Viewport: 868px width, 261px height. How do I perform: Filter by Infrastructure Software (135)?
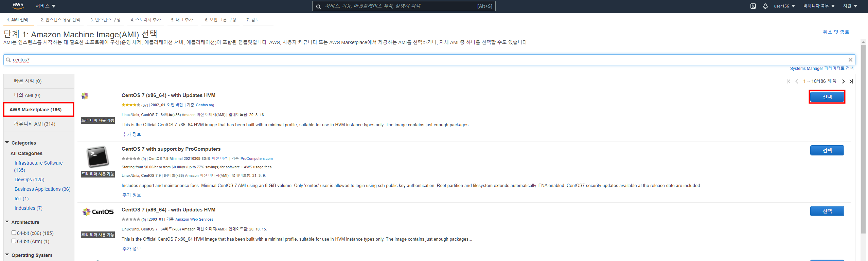tap(38, 166)
